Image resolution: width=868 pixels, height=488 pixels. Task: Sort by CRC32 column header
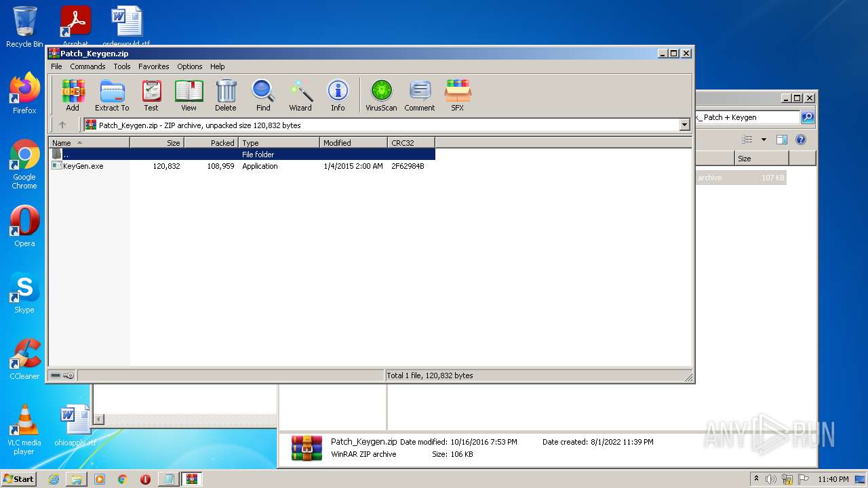[x=411, y=143]
